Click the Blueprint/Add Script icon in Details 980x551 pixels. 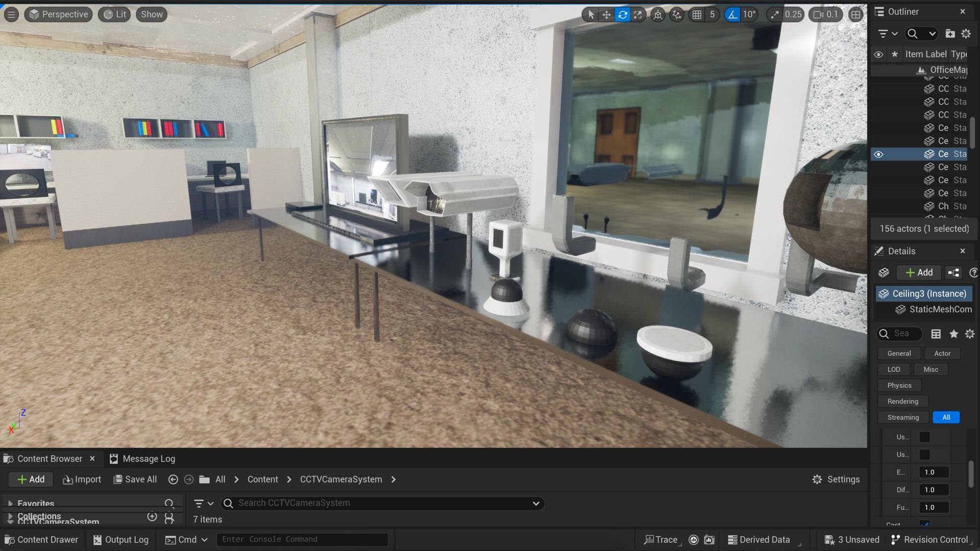pyautogui.click(x=953, y=272)
